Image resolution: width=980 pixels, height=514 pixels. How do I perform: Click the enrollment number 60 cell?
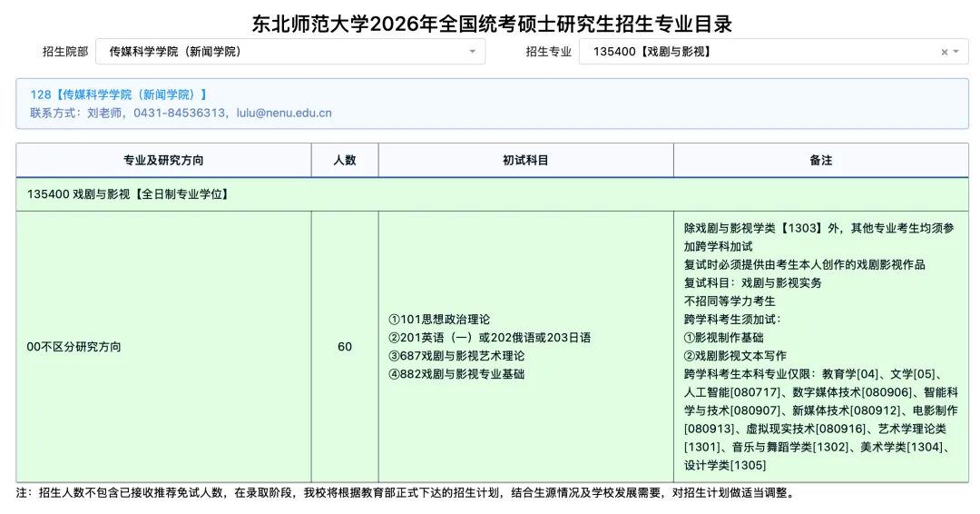point(345,346)
